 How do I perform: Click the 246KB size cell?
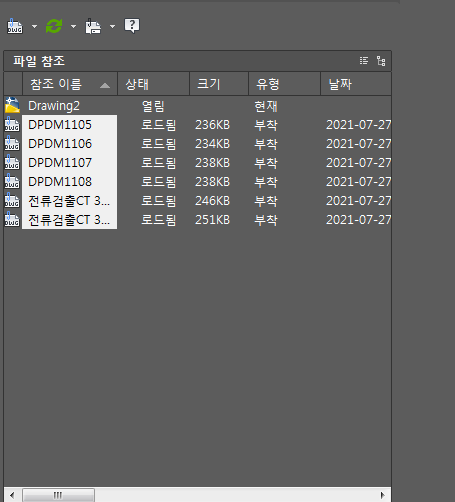pyautogui.click(x=213, y=201)
